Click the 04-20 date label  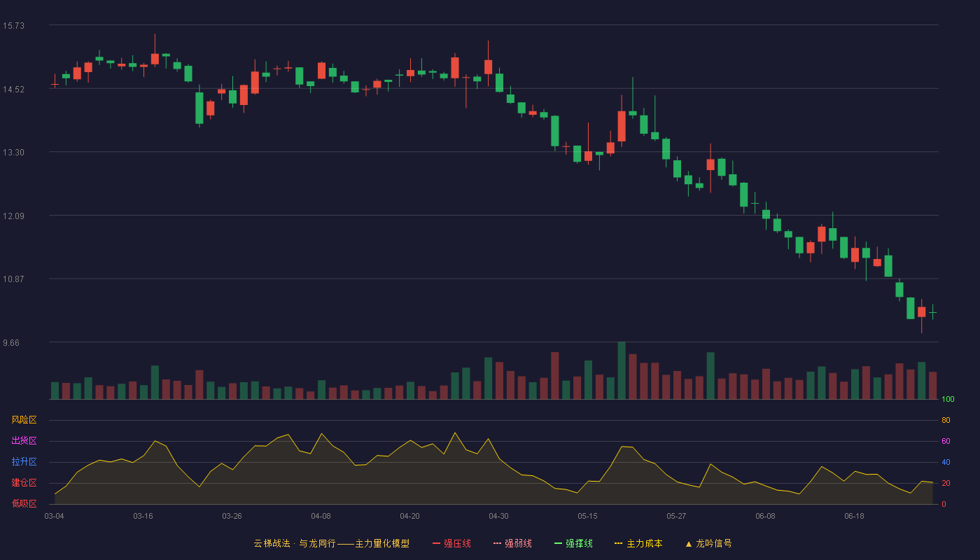409,516
